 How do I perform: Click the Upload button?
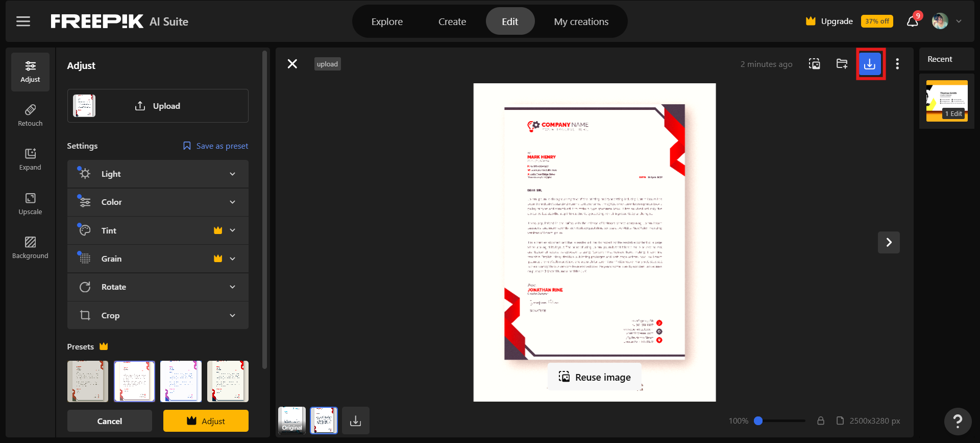(158, 106)
